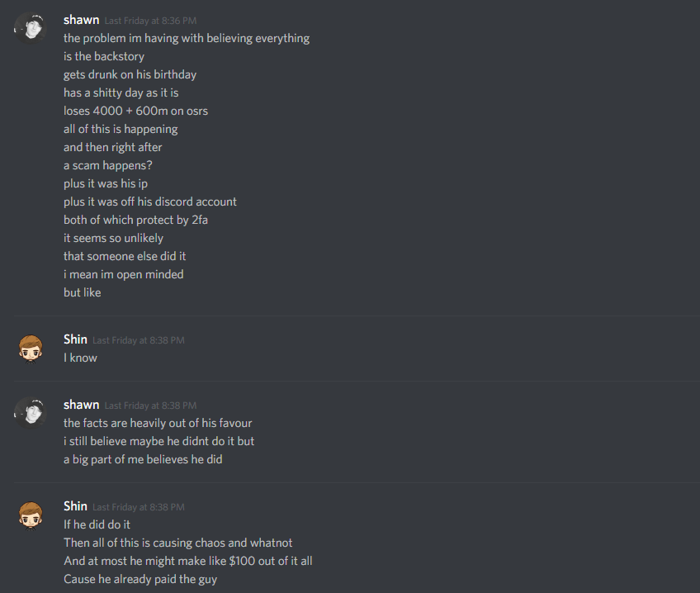Select the message "loses 4000 + 600m on osrs"
700x593 pixels.
[x=135, y=111]
